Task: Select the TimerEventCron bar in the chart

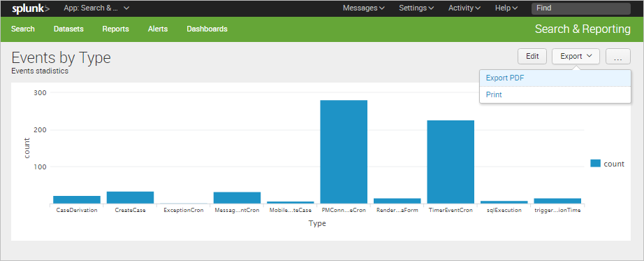Action: coord(451,162)
